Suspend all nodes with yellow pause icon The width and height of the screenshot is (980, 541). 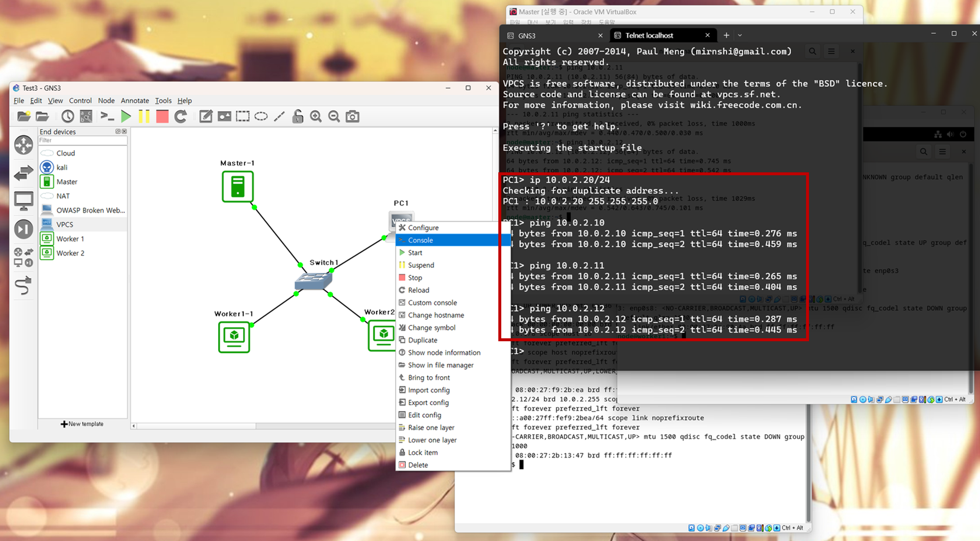point(144,117)
